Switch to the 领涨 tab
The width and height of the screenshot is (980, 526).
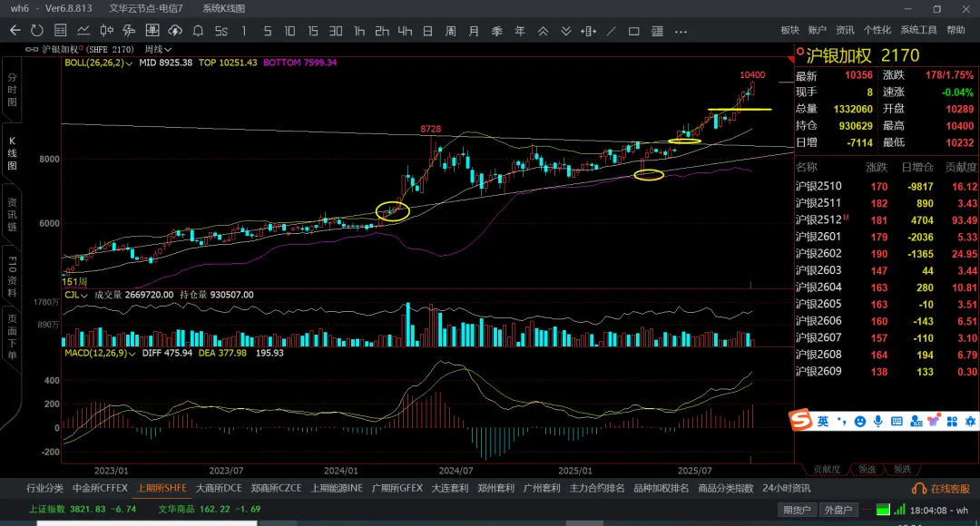[x=867, y=469]
